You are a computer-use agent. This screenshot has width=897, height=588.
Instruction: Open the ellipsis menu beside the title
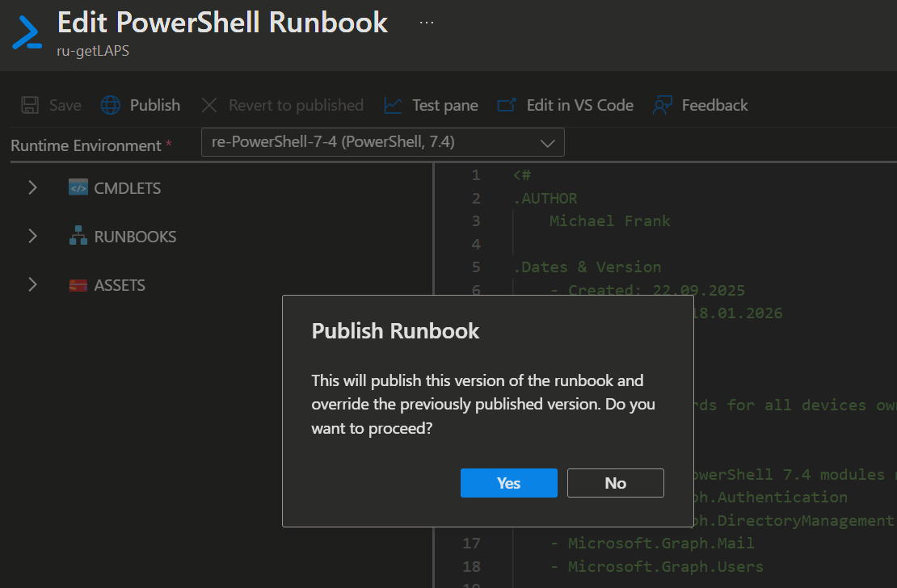click(x=427, y=23)
